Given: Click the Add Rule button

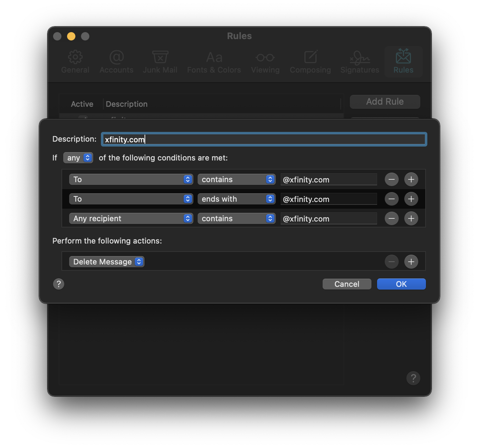Looking at the screenshot, I should 385,102.
